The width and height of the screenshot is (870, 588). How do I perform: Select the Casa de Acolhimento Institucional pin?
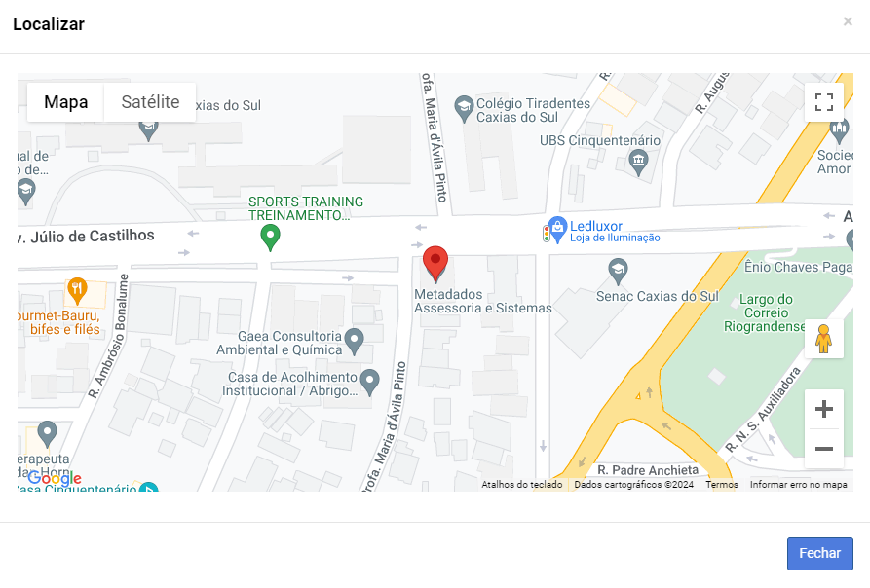[369, 383]
